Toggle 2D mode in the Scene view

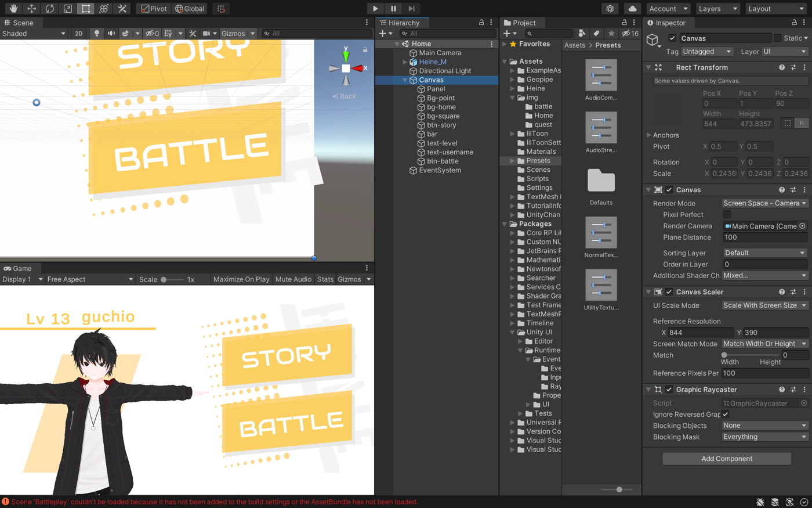(x=78, y=33)
